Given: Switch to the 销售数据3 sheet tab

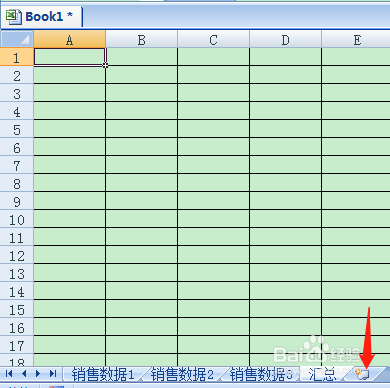Looking at the screenshot, I should click(x=261, y=374).
